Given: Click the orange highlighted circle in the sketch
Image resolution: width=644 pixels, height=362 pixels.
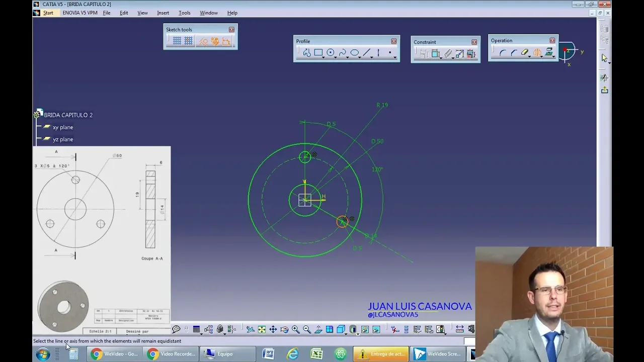Looking at the screenshot, I should [x=342, y=222].
